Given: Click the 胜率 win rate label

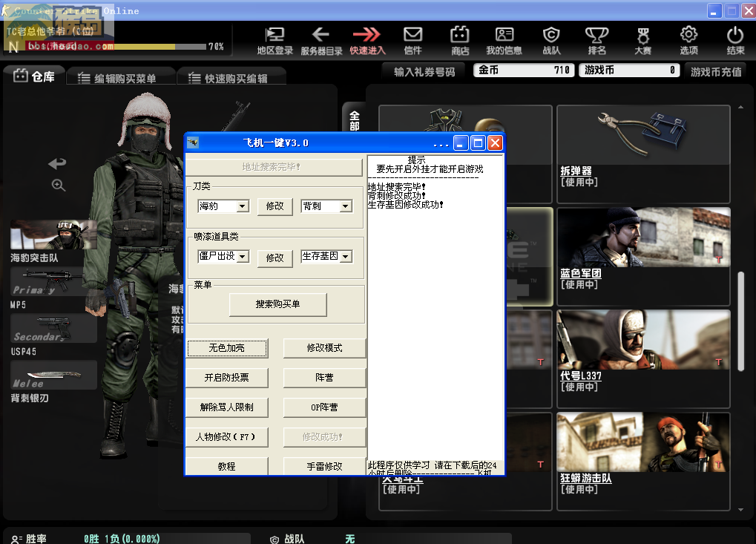Looking at the screenshot, I should pos(36,539).
